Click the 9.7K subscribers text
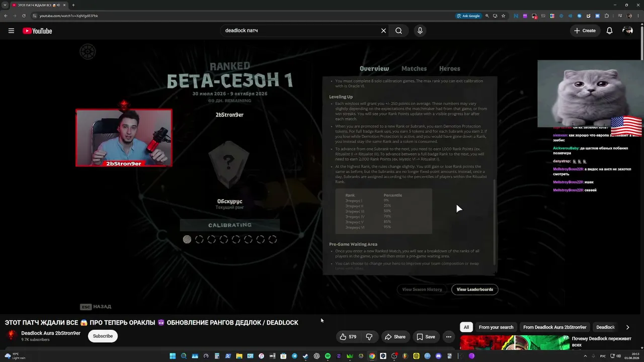 click(x=35, y=340)
